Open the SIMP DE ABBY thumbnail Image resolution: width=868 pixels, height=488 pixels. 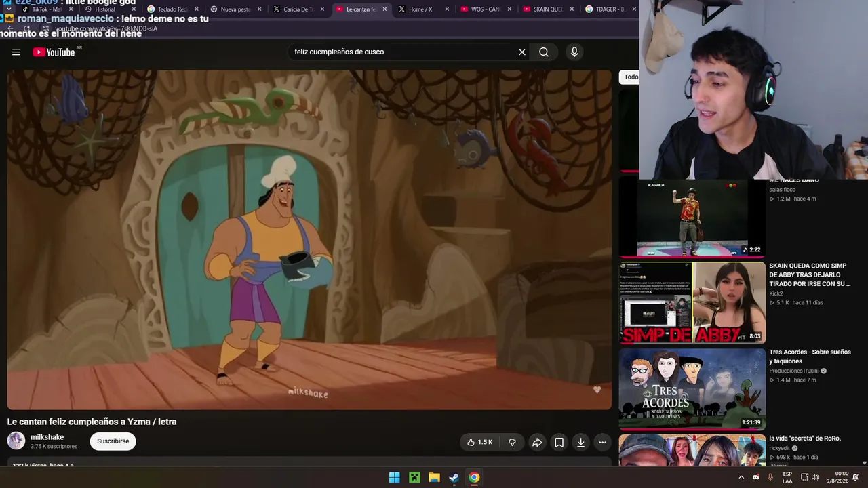tap(692, 303)
